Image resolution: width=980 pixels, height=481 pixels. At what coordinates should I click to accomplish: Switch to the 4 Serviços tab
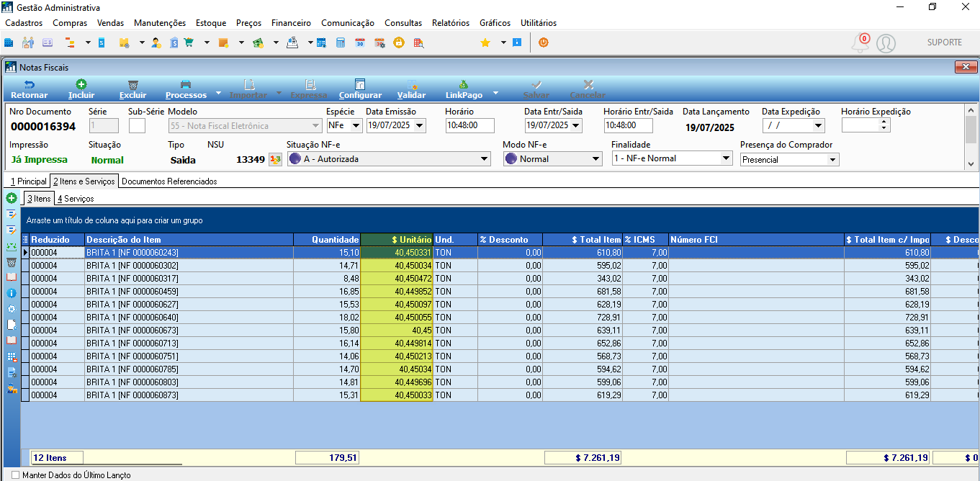click(76, 198)
